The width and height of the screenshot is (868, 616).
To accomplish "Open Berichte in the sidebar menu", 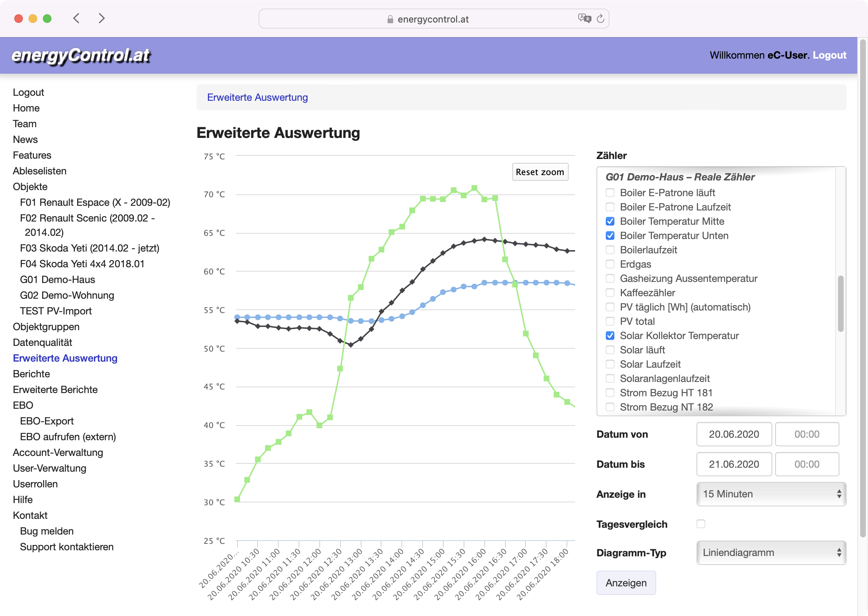I will (x=31, y=374).
